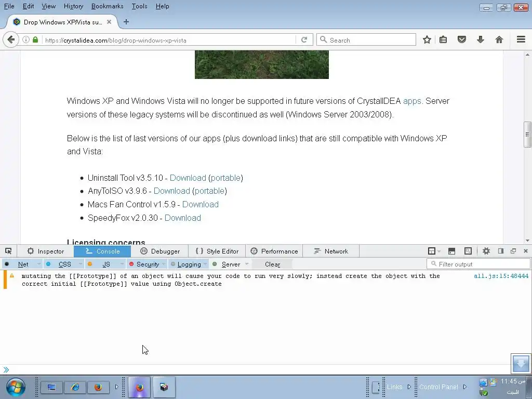Image resolution: width=532 pixels, height=399 pixels.
Task: Open the Downloads panel arrow icon
Action: (x=481, y=39)
